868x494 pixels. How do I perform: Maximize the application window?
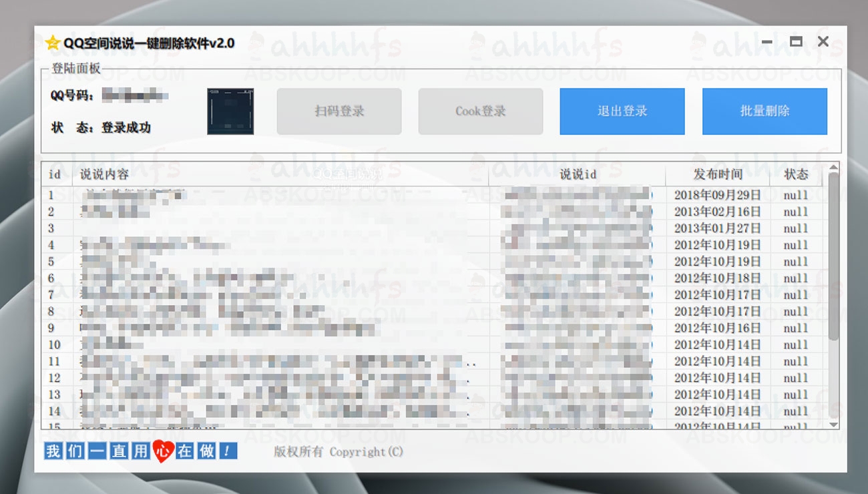coord(796,41)
